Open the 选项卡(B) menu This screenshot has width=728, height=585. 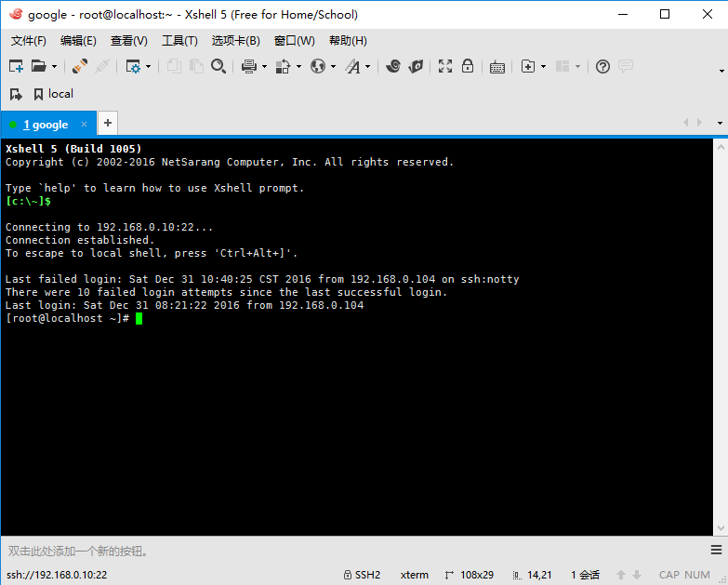click(x=236, y=41)
